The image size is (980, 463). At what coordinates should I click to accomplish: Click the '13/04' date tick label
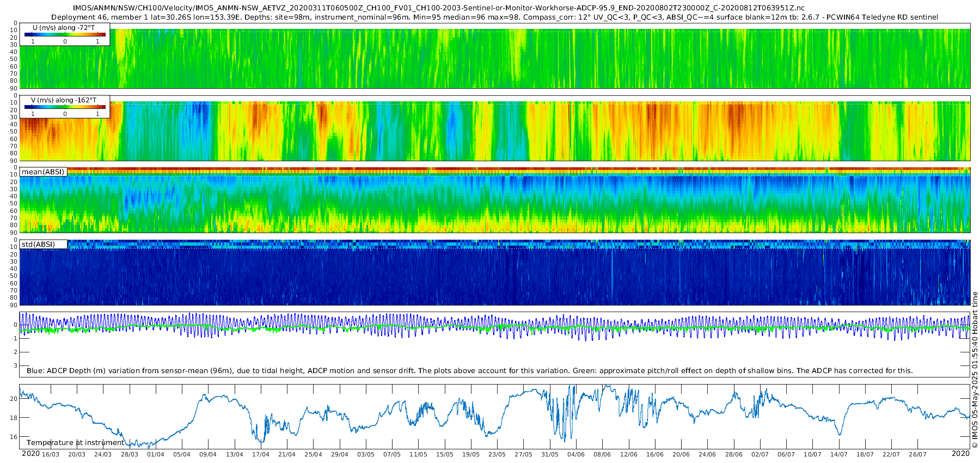[235, 454]
